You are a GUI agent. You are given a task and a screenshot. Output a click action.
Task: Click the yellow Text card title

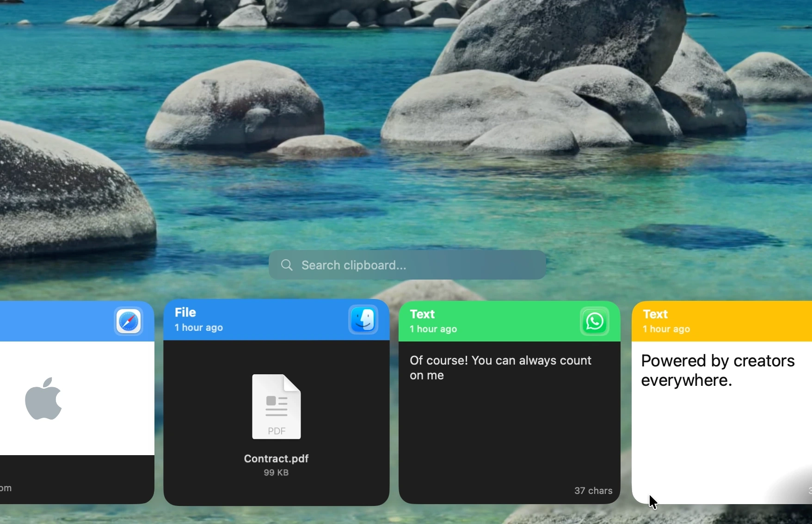656,314
